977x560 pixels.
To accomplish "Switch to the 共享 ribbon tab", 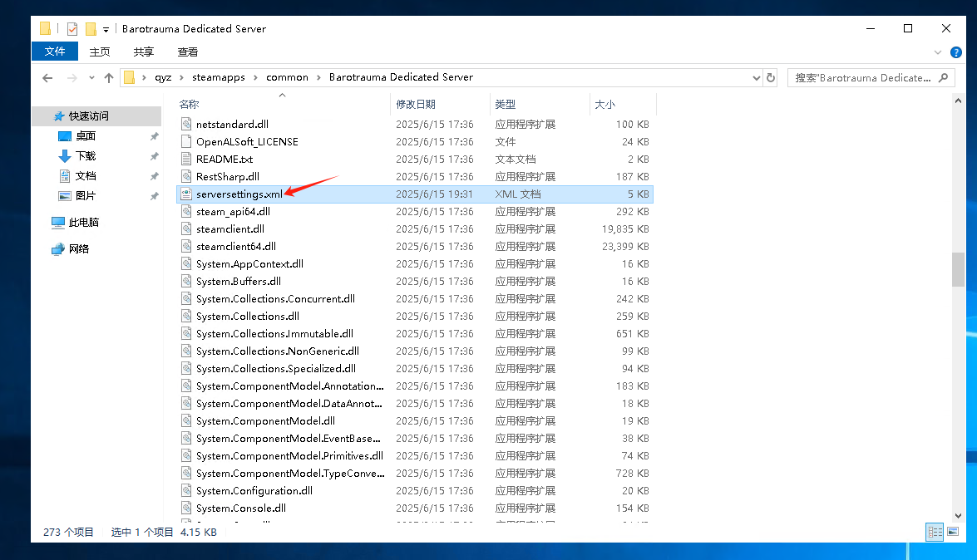I will [x=143, y=52].
